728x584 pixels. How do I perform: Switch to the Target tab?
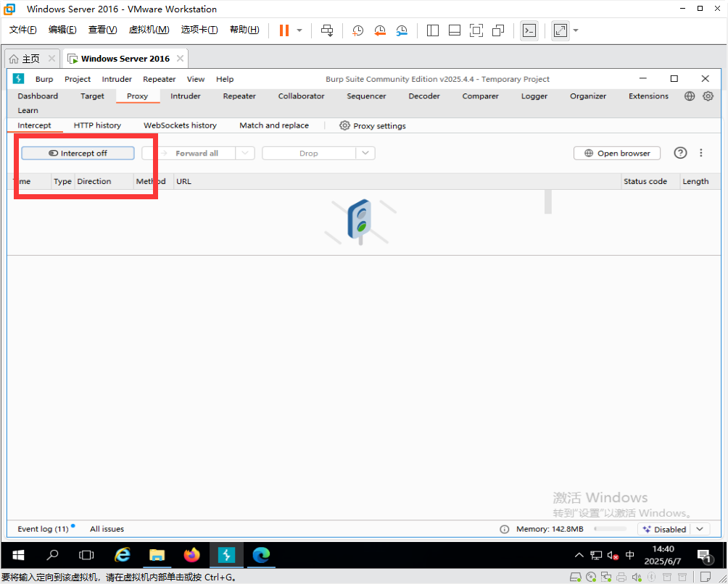92,96
